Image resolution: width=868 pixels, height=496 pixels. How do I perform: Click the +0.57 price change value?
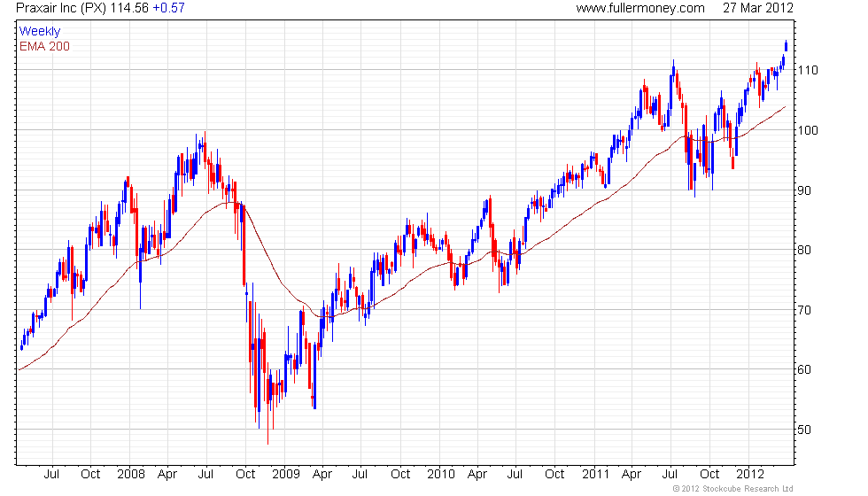click(x=169, y=8)
